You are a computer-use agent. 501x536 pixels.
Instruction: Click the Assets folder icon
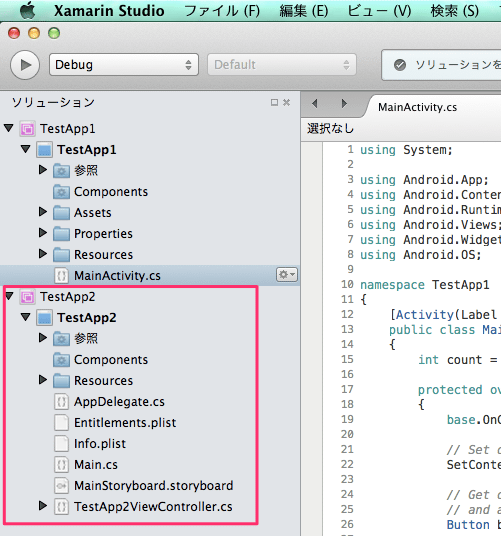tap(62, 213)
